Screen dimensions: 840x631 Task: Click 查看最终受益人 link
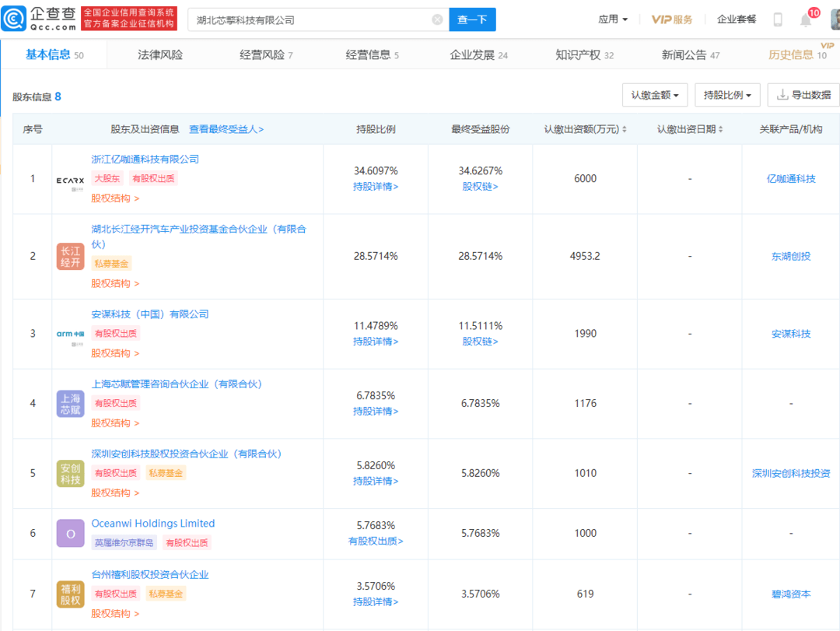point(226,129)
